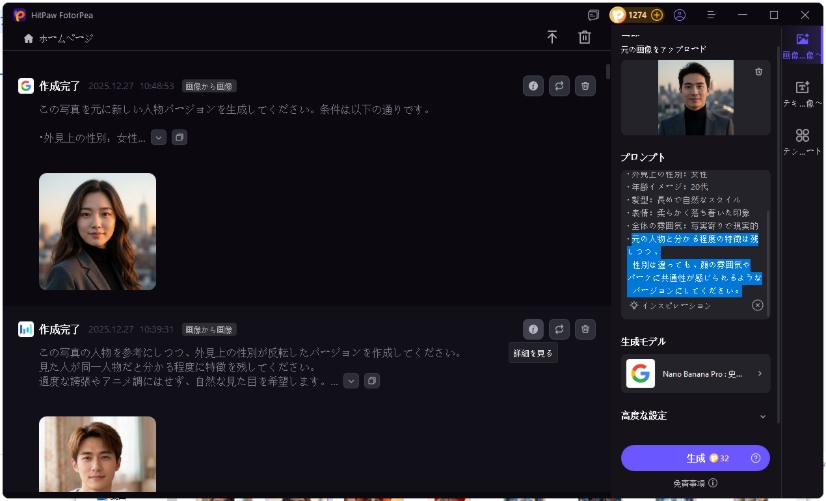
Task: Click the HitPaw FotorPea logo icon
Action: (x=19, y=15)
